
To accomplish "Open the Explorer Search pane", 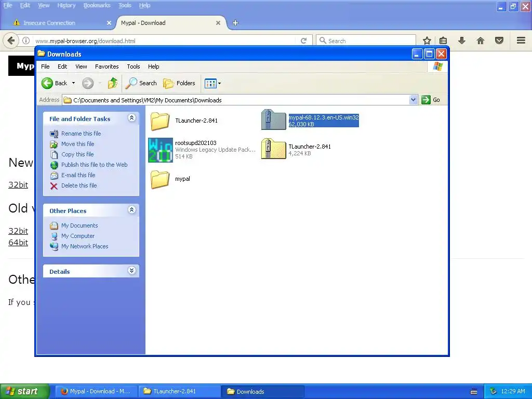I will click(141, 83).
